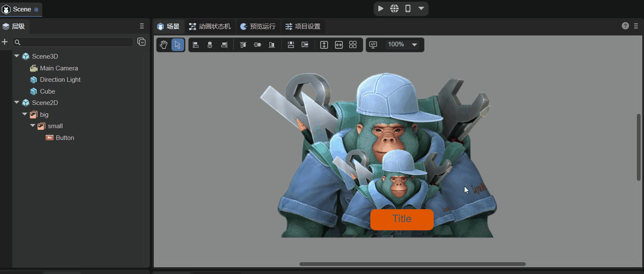Align selected nodes to top edge
This screenshot has width=644, height=274.
(x=243, y=45)
